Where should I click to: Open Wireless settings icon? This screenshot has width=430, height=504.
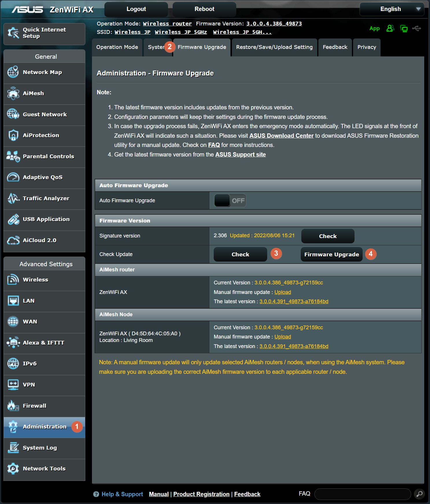point(13,279)
